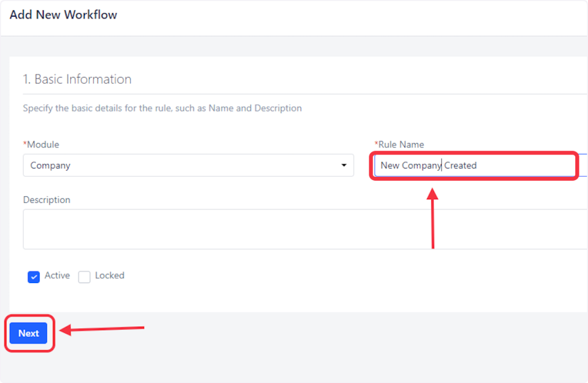The height and width of the screenshot is (383, 588).
Task: Click the Locked label text
Action: 110,276
